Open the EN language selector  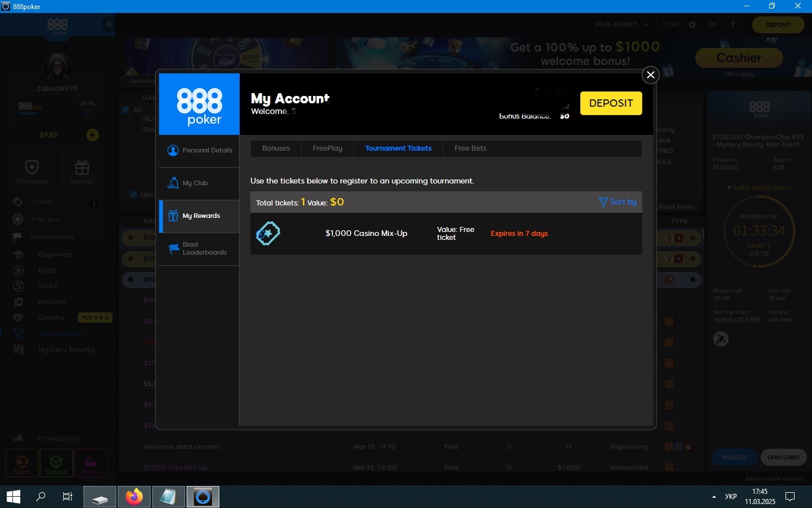(x=713, y=24)
